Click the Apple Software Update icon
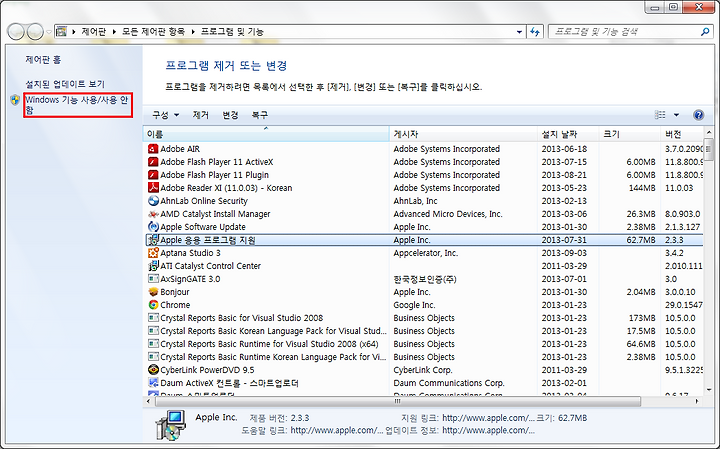The width and height of the screenshot is (720, 449). point(153,227)
